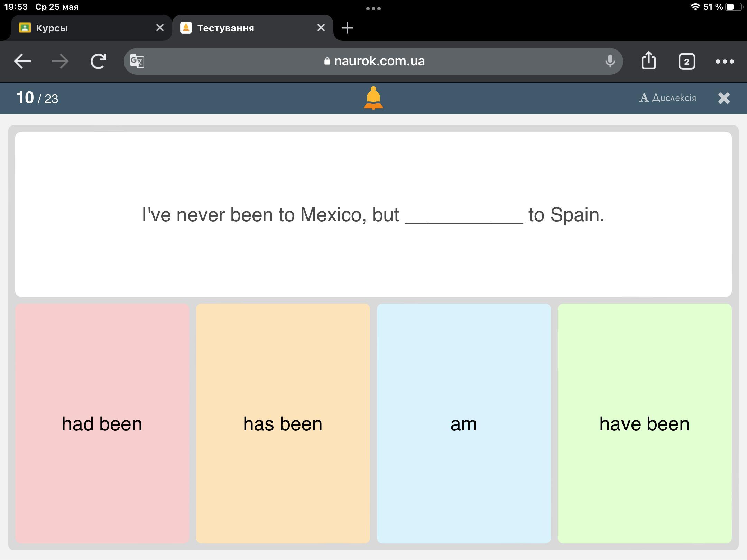Close the Тестування tab
This screenshot has width=747, height=560.
[321, 28]
